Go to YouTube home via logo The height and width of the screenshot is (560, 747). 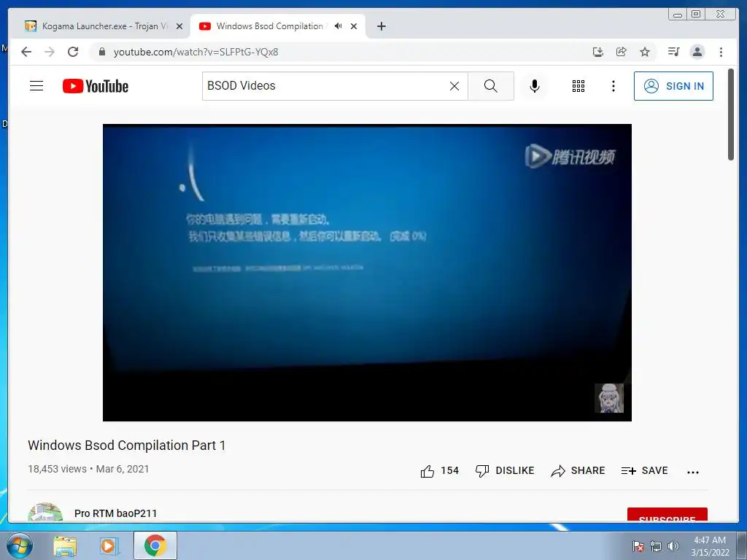(96, 86)
